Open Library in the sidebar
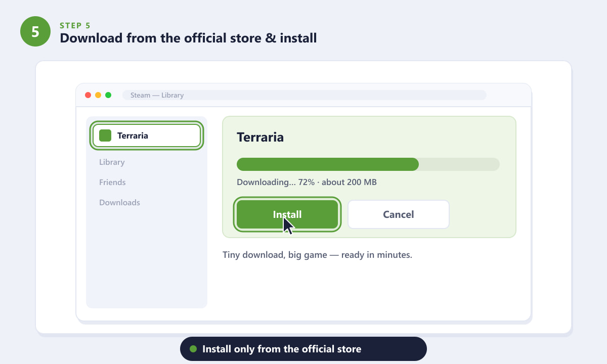The height and width of the screenshot is (364, 607). point(112,162)
